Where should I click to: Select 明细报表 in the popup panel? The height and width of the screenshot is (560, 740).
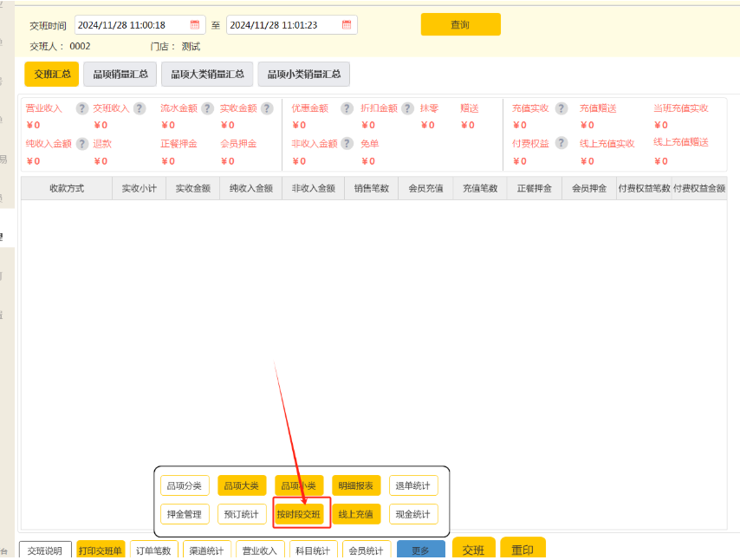point(356,485)
